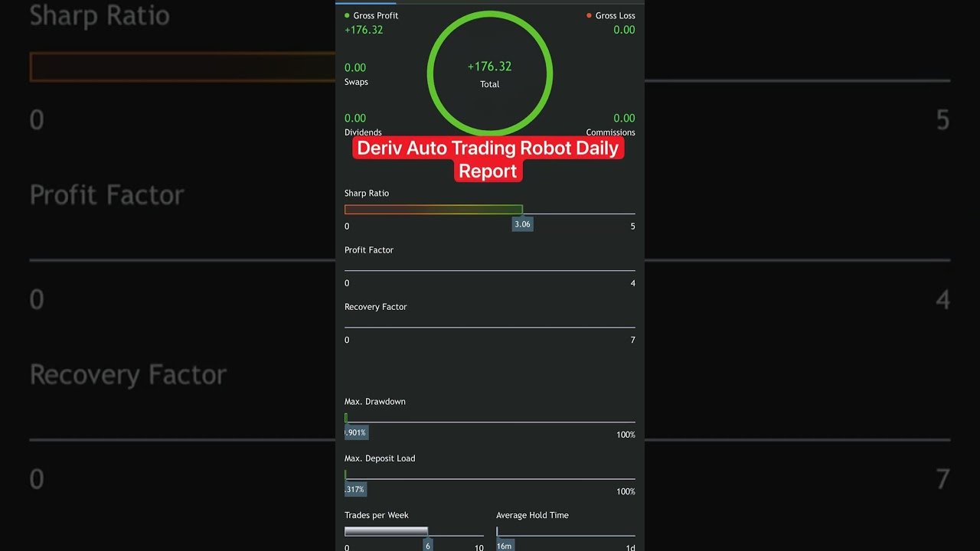Click the Sharp Ratio gradient bar
980x551 pixels.
[x=433, y=210]
